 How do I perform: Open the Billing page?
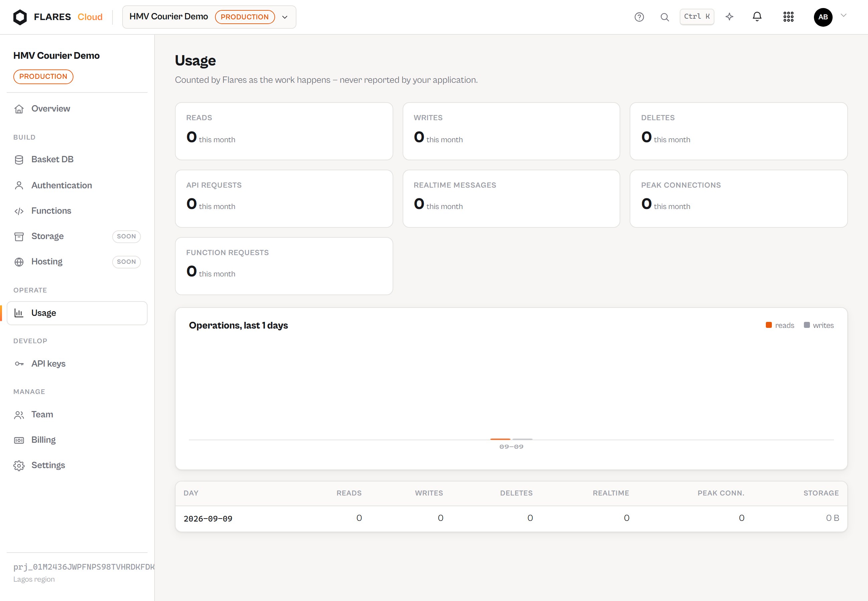77,440
